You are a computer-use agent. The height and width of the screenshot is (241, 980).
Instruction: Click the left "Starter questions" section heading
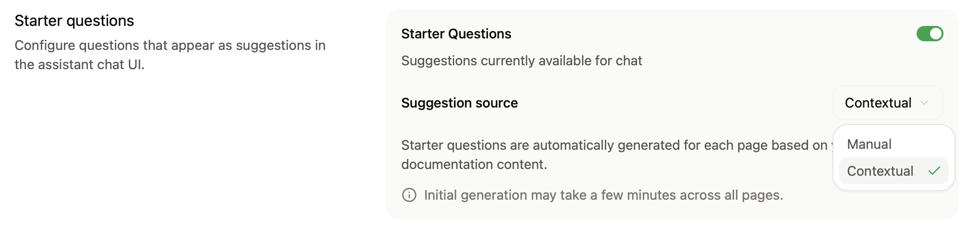tap(74, 21)
